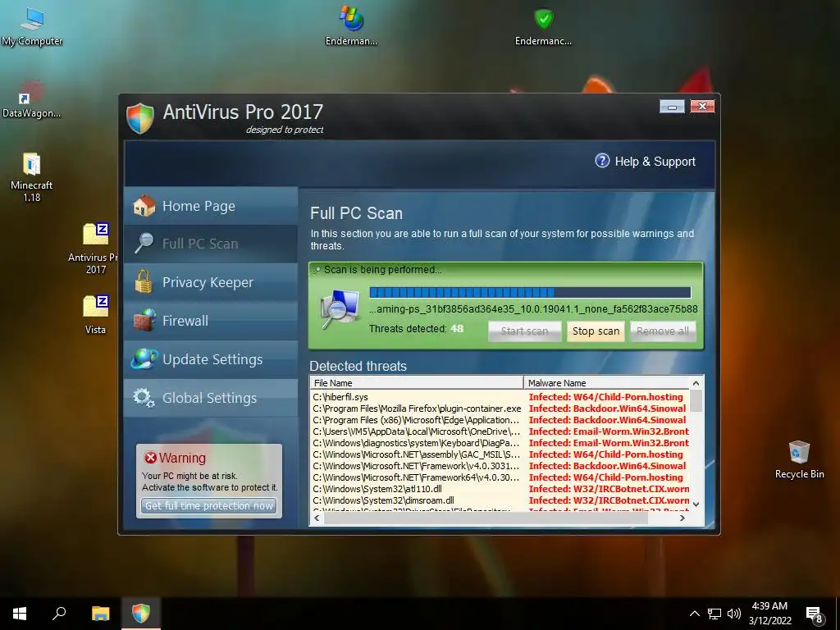
Task: Click the question mark Help icon
Action: (602, 161)
